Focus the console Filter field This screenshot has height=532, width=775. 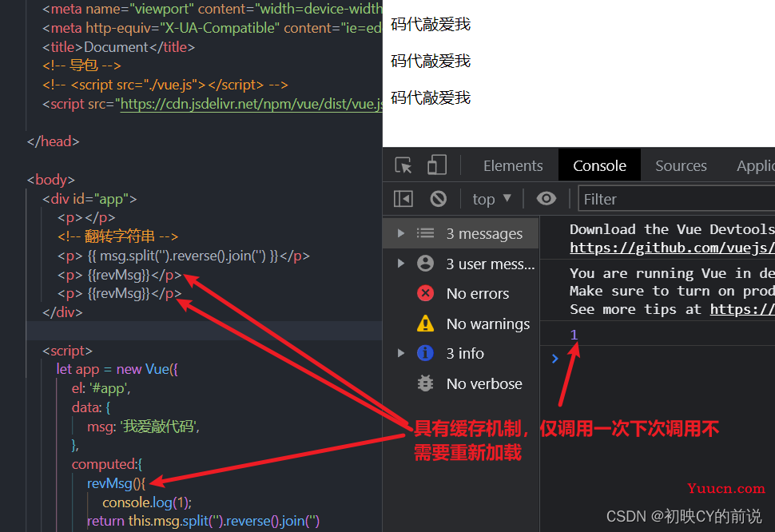click(676, 199)
